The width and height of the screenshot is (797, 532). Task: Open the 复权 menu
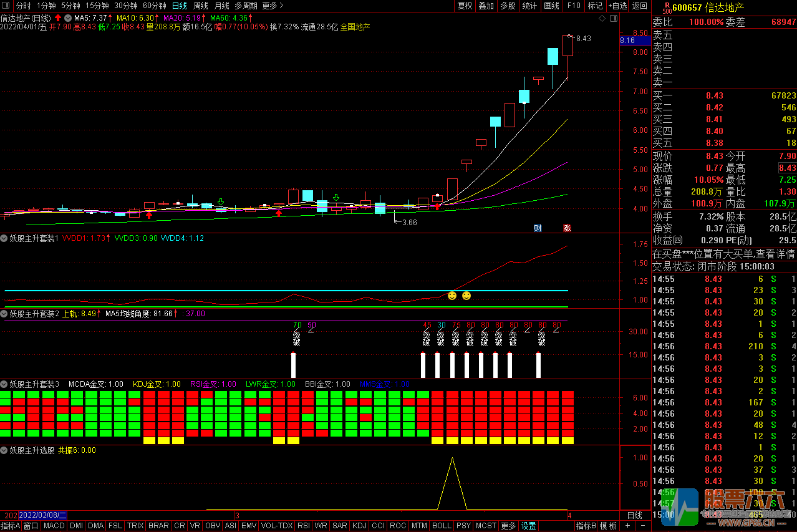465,6
